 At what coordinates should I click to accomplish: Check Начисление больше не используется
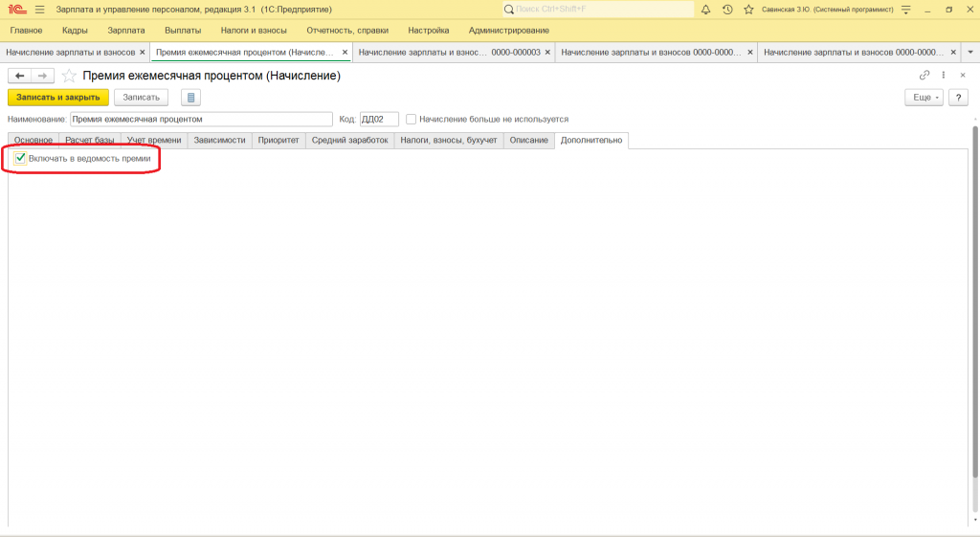point(411,119)
